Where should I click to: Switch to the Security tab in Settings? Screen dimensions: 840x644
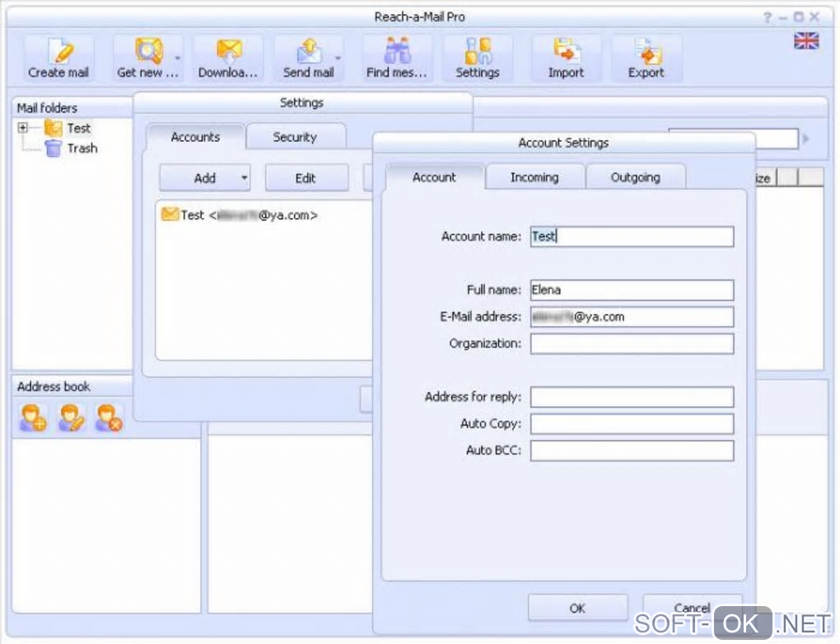(295, 138)
